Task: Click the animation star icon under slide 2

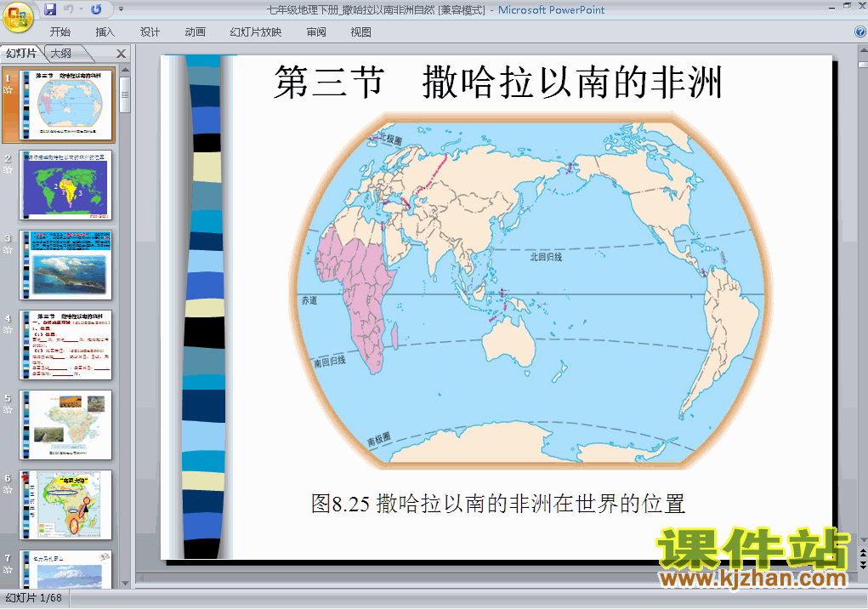Action: click(8, 169)
